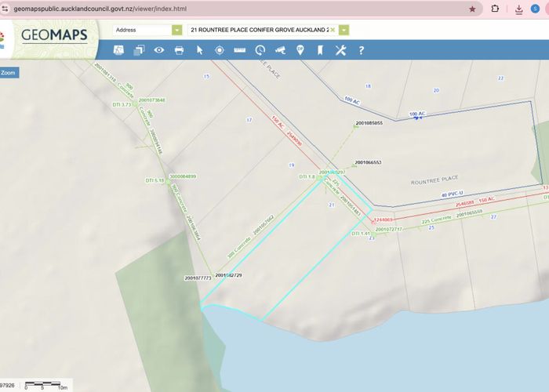Open the street view camera tool
This screenshot has height=392, width=549.
coord(280,50)
